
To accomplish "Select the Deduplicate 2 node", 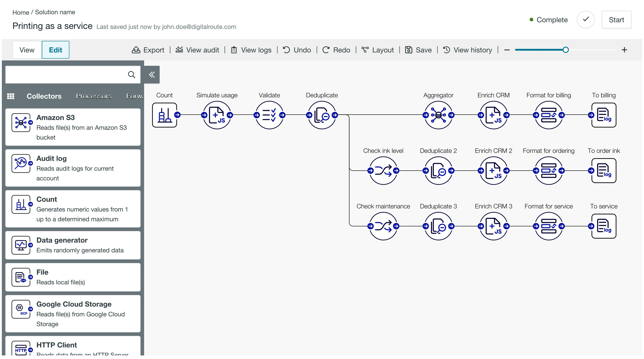I will (438, 171).
